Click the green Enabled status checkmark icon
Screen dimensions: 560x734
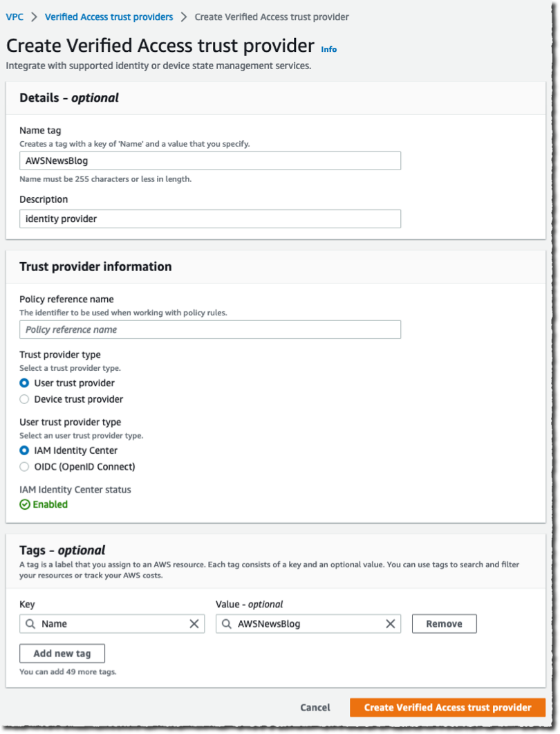(25, 505)
